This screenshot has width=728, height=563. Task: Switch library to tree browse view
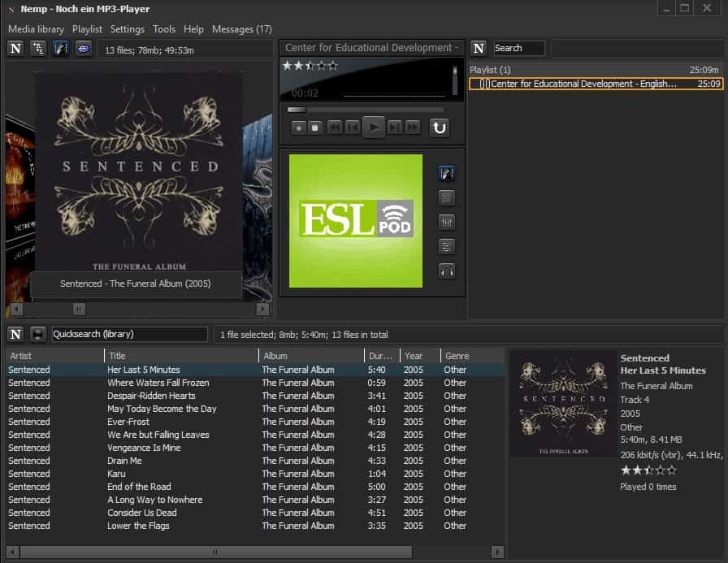coord(37,49)
